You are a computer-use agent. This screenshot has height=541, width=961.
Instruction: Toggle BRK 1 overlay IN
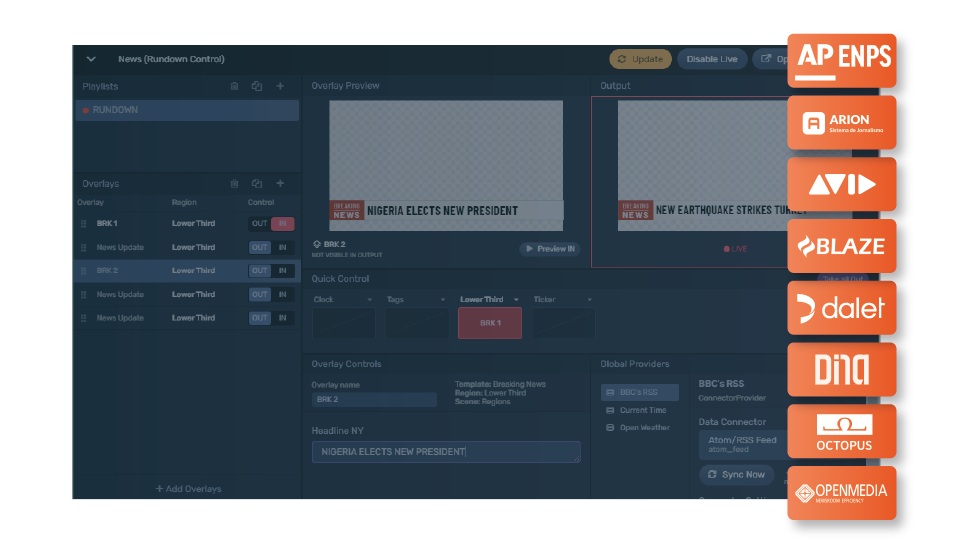(x=283, y=224)
